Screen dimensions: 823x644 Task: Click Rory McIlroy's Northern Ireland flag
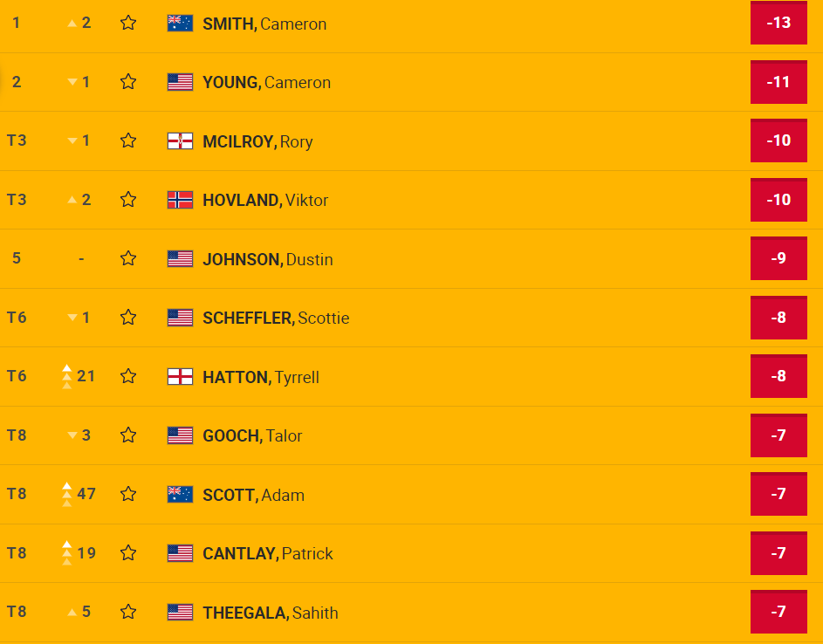coord(180,141)
